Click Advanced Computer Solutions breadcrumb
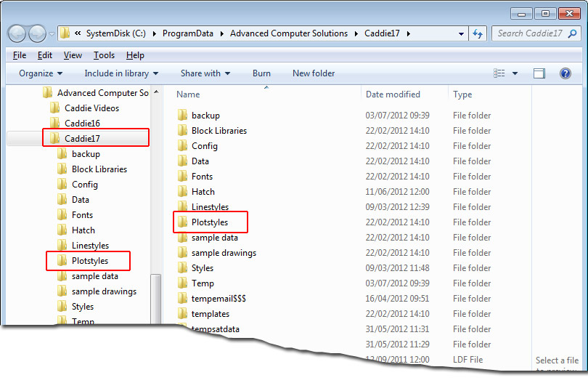This screenshot has height=383, width=588. tap(289, 33)
